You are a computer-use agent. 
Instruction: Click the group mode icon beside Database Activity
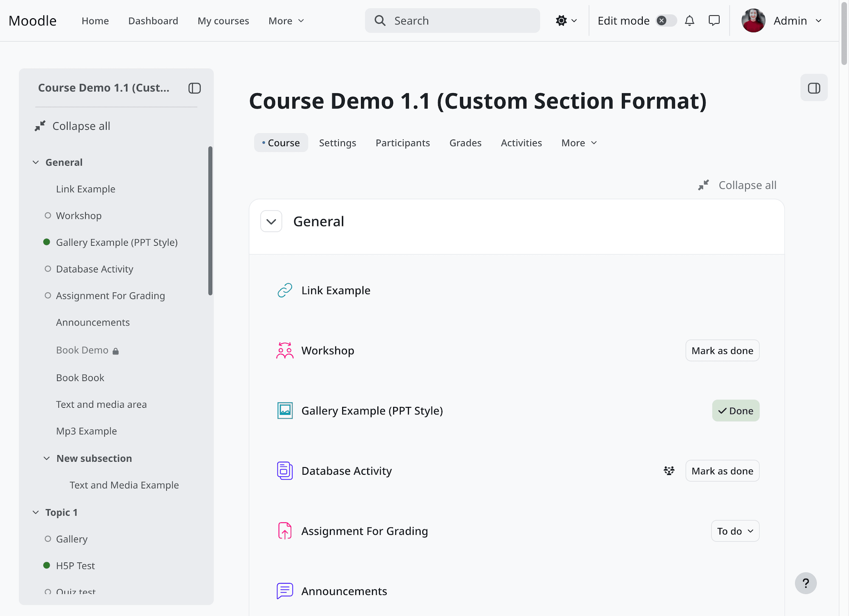(x=669, y=471)
